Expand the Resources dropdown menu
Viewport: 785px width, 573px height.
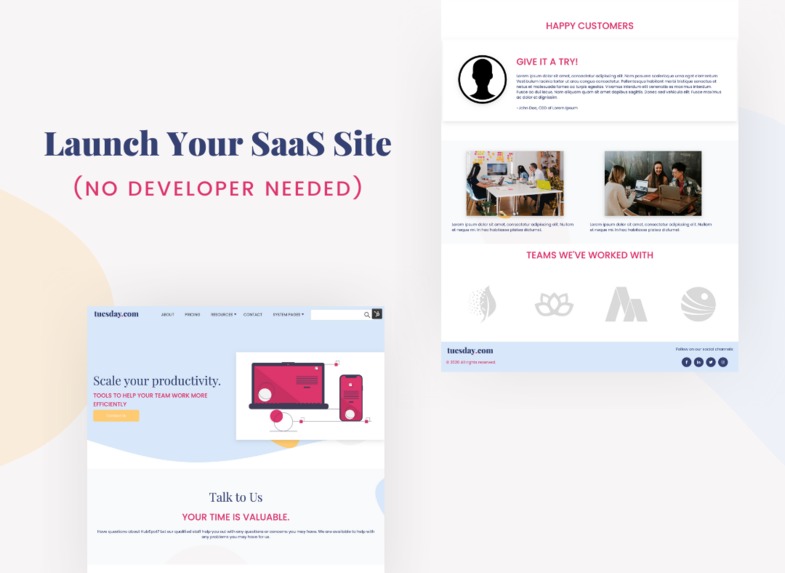pyautogui.click(x=223, y=314)
